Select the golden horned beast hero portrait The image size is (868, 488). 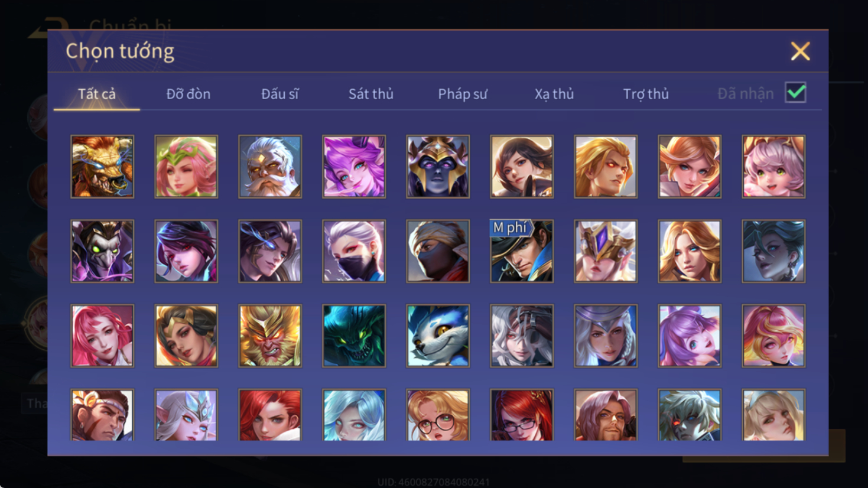tap(102, 167)
